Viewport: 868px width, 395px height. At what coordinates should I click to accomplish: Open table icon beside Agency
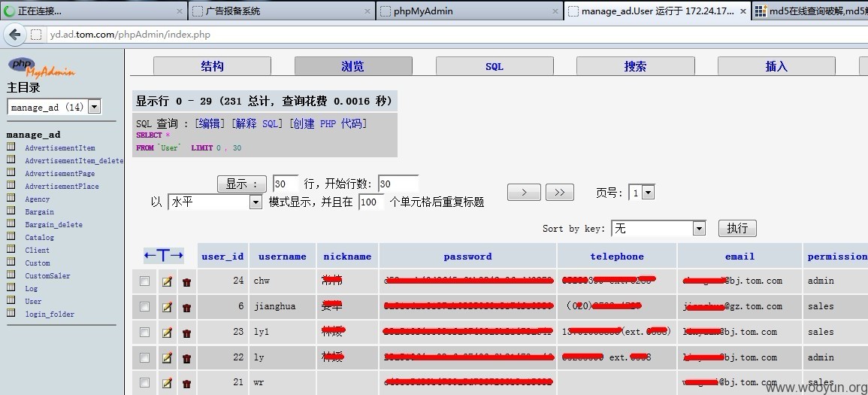pos(11,199)
